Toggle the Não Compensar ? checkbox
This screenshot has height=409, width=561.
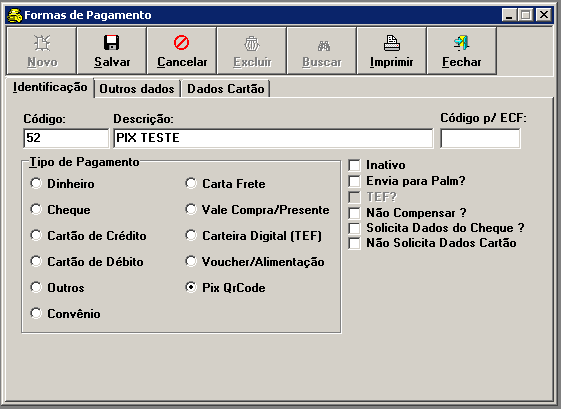click(354, 213)
